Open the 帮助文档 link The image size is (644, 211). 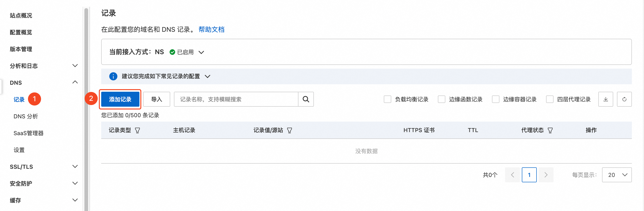(211, 30)
